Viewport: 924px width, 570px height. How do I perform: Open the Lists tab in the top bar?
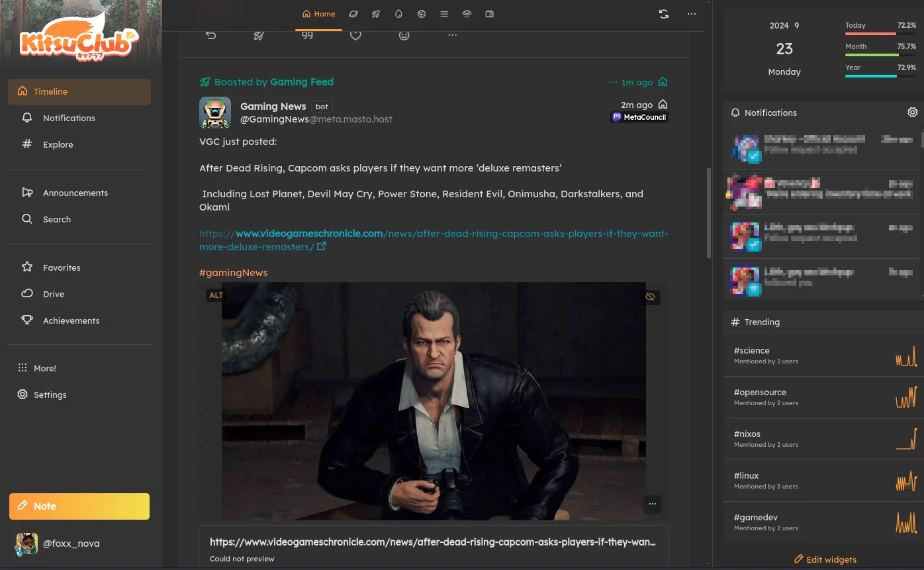pyautogui.click(x=444, y=14)
